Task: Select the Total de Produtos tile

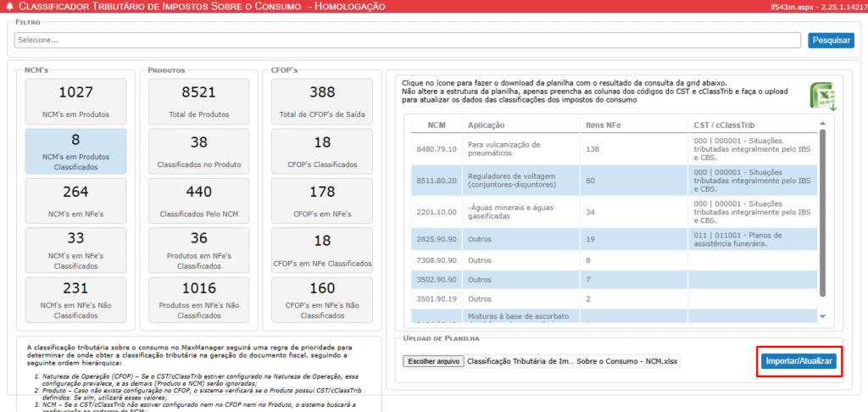Action: click(199, 101)
